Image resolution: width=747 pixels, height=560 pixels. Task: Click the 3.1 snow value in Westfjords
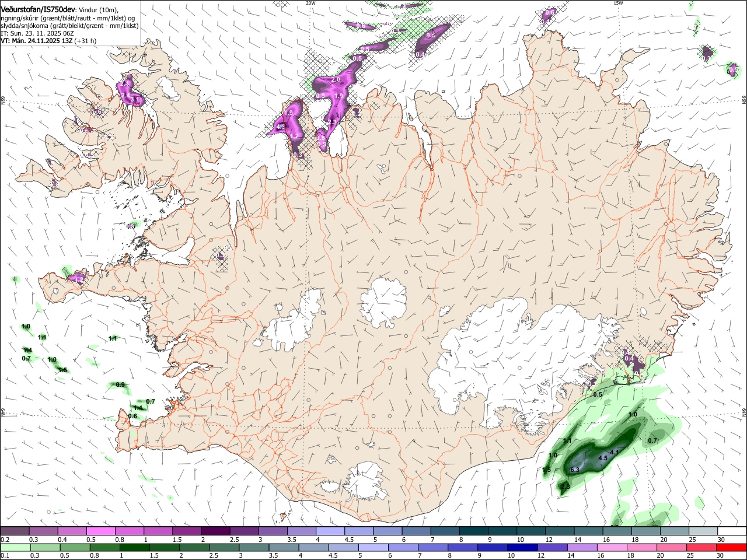point(135,100)
